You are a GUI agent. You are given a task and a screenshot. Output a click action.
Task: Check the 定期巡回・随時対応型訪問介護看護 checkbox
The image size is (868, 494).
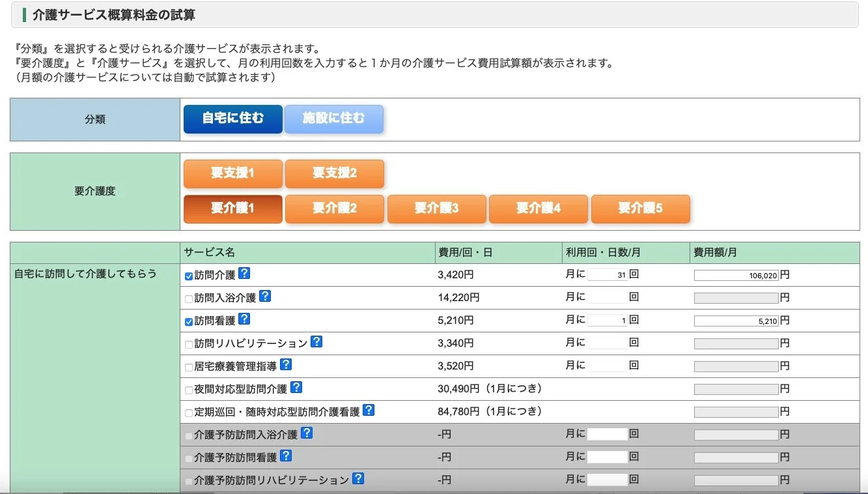[189, 413]
